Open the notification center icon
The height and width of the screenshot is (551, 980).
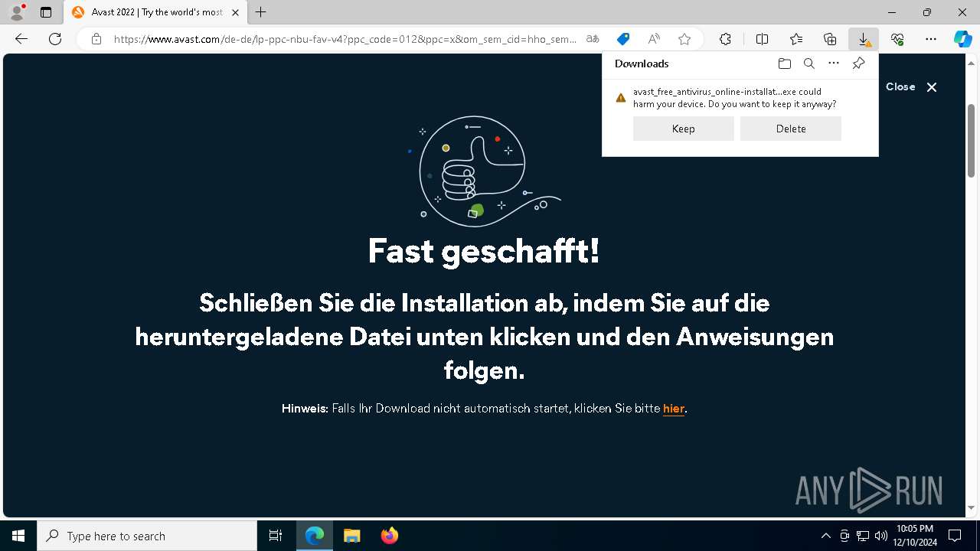click(x=955, y=536)
